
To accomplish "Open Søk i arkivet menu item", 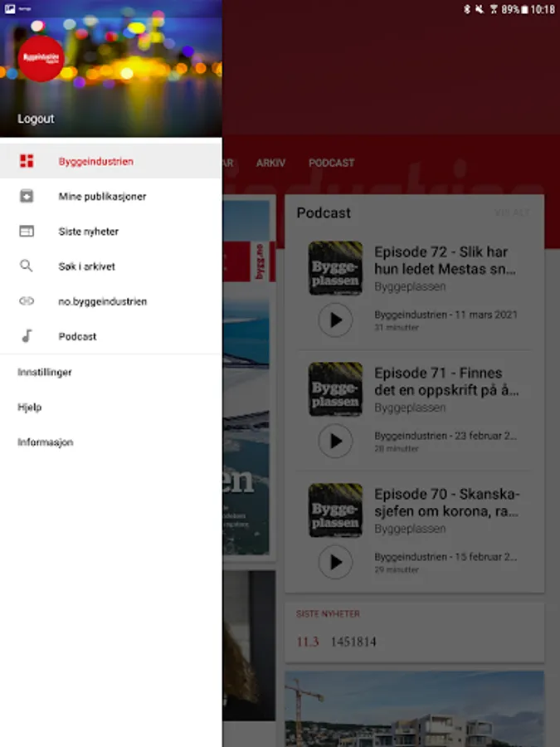I will point(111,266).
